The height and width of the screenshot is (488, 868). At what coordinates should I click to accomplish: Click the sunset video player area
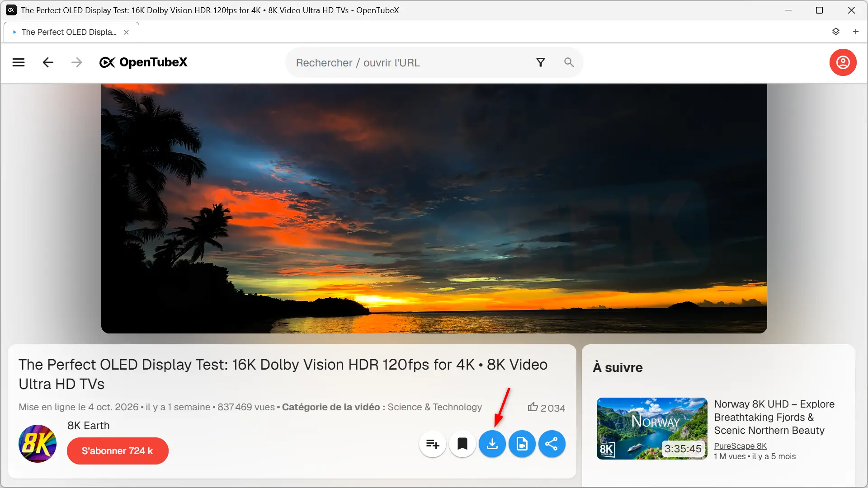(434, 209)
